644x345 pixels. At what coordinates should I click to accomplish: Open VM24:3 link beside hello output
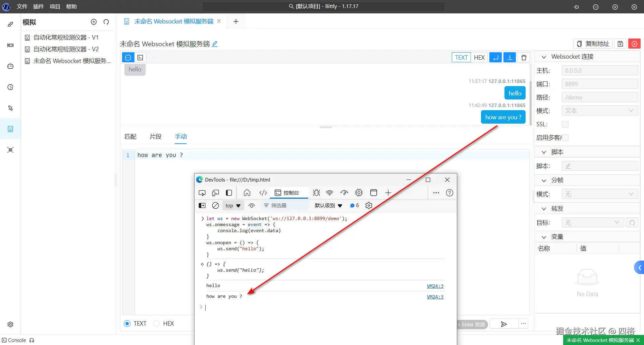435,286
